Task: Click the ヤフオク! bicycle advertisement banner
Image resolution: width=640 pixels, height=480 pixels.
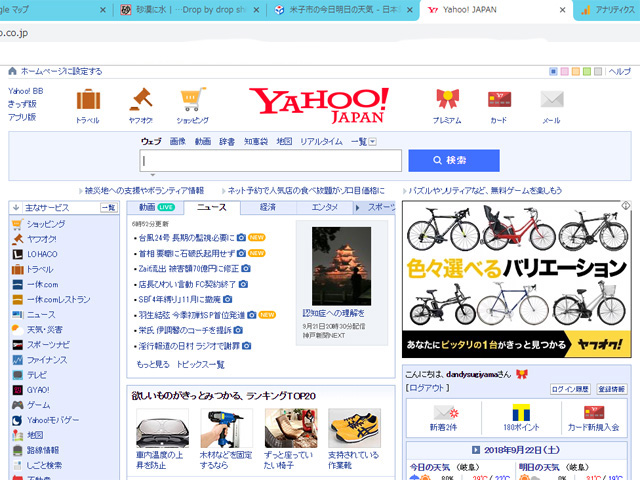Action: click(517, 279)
